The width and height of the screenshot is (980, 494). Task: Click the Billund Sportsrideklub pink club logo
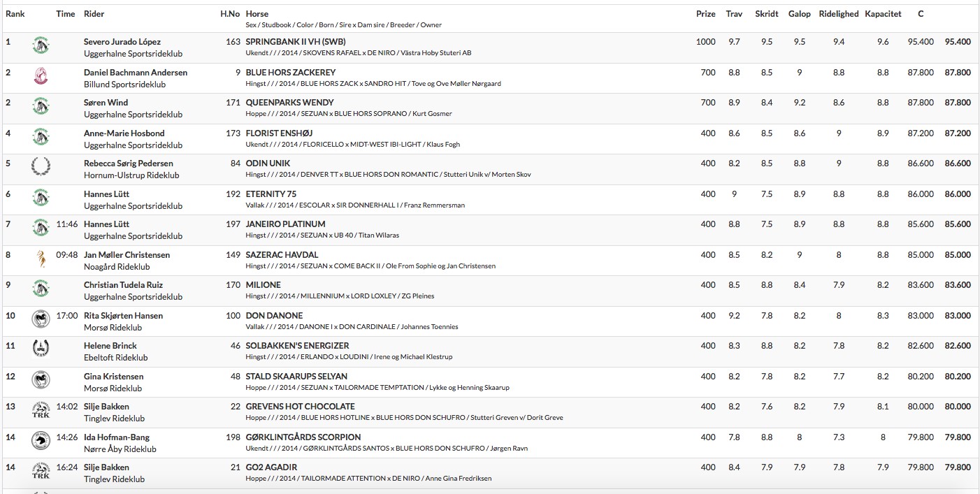(41, 76)
